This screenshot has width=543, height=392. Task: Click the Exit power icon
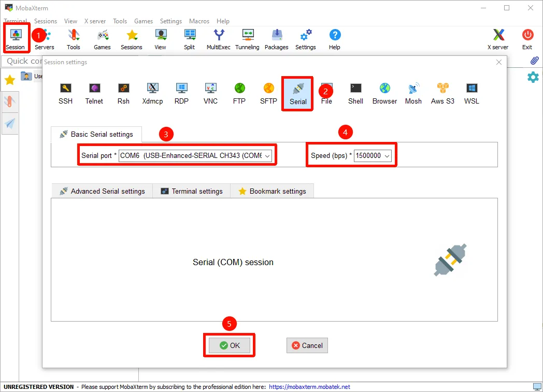pos(527,39)
